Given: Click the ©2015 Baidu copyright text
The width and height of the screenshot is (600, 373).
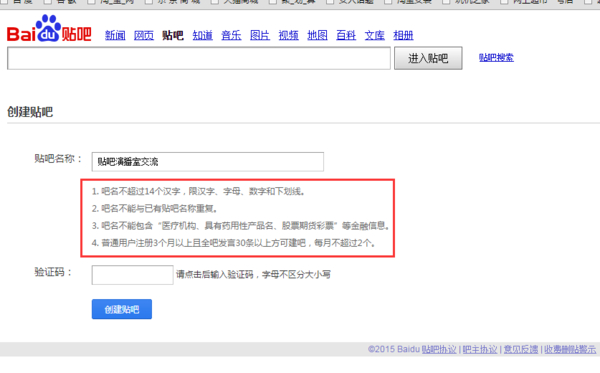Looking at the screenshot, I should click(394, 349).
